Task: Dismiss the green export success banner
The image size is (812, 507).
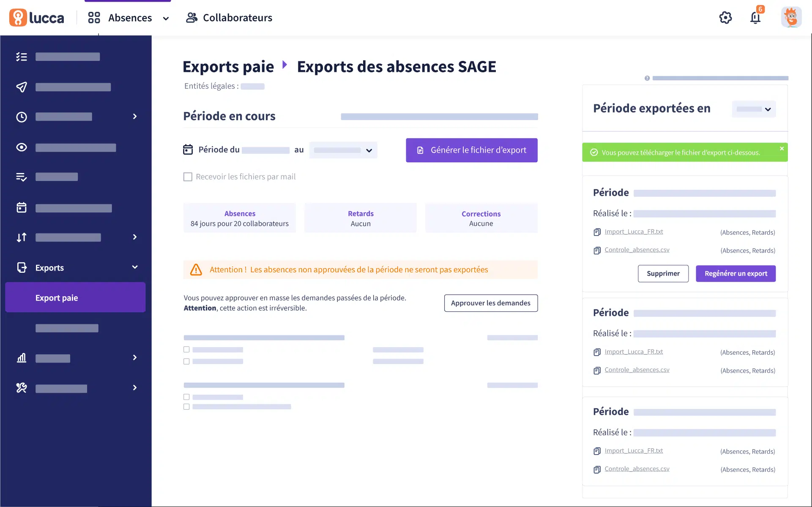Action: point(782,148)
